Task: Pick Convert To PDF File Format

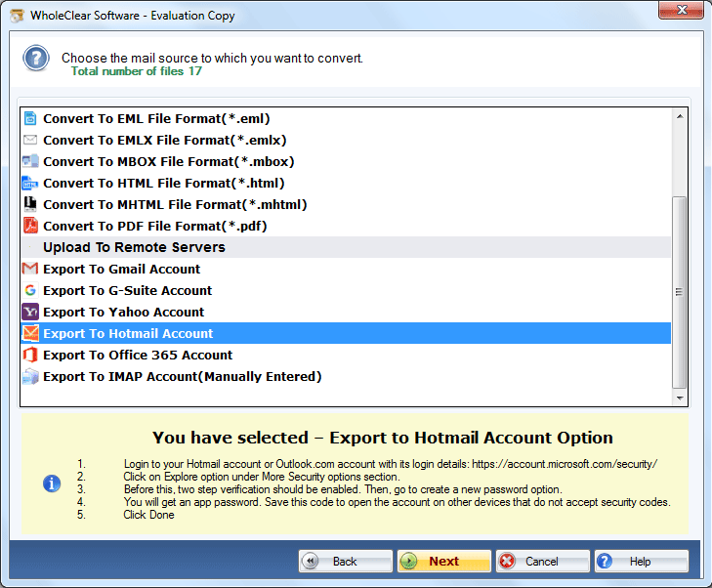Action: pyautogui.click(x=346, y=226)
